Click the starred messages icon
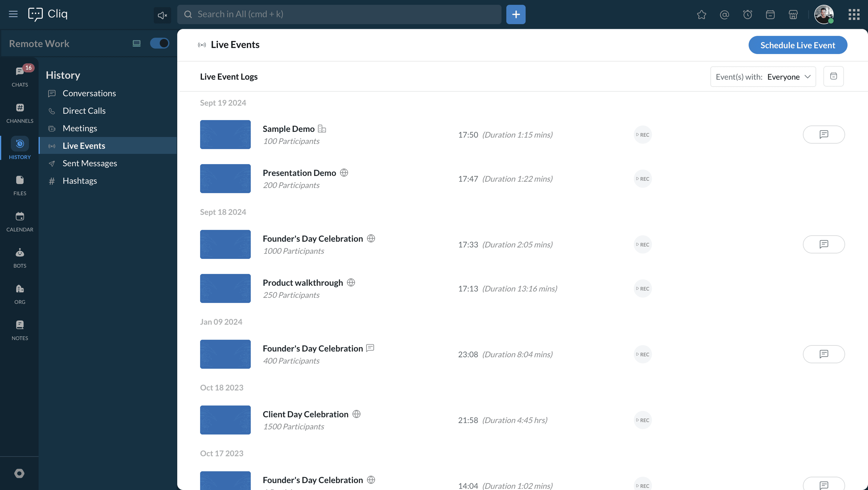 click(x=702, y=14)
